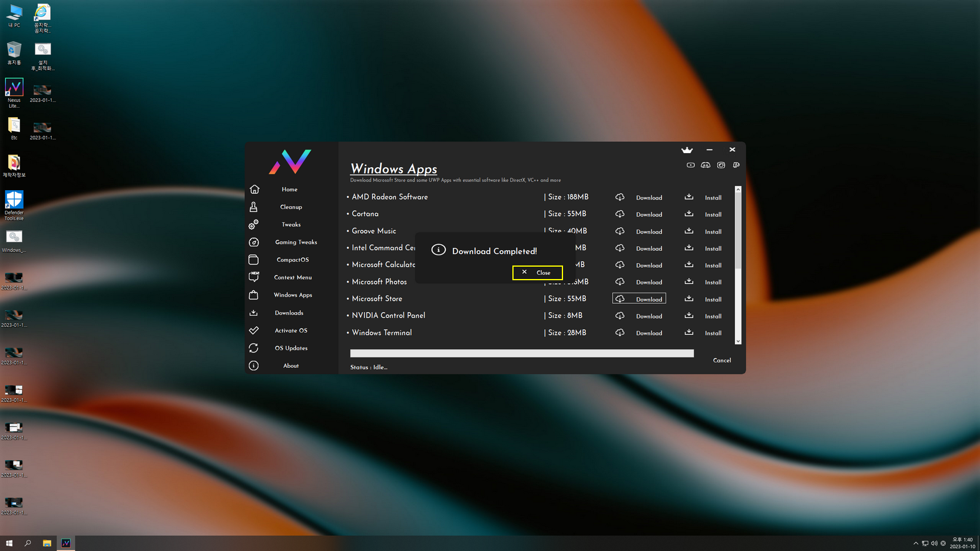Click the install icon for Cortana
Image resolution: width=980 pixels, height=551 pixels.
[689, 214]
